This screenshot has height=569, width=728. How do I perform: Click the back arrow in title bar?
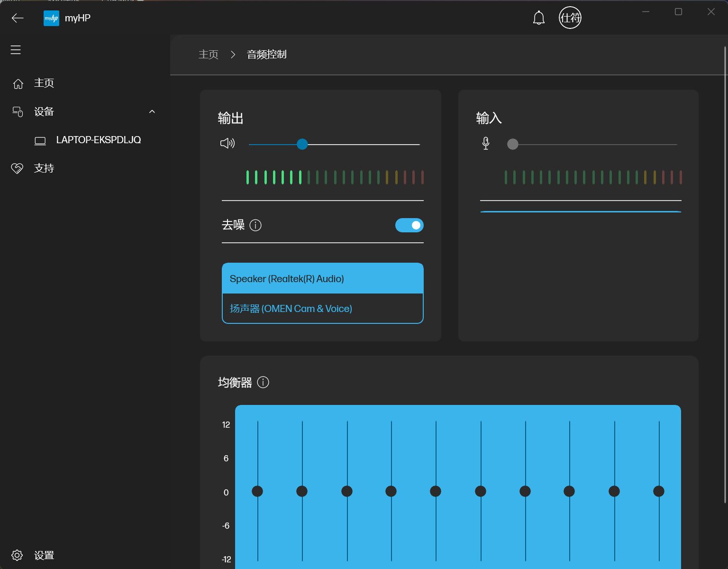(18, 18)
